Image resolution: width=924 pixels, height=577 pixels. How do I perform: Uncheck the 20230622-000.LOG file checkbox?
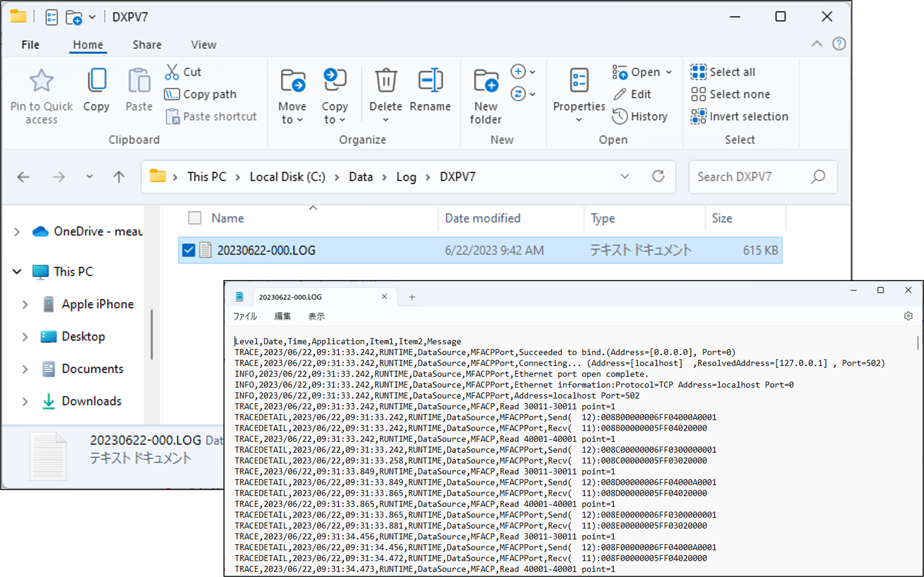pos(189,250)
